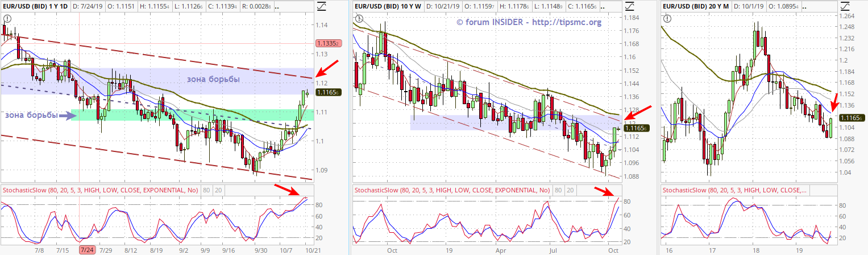Click the price-scale icon on the daily chart
The image size is (868, 255).
[x=322, y=6]
